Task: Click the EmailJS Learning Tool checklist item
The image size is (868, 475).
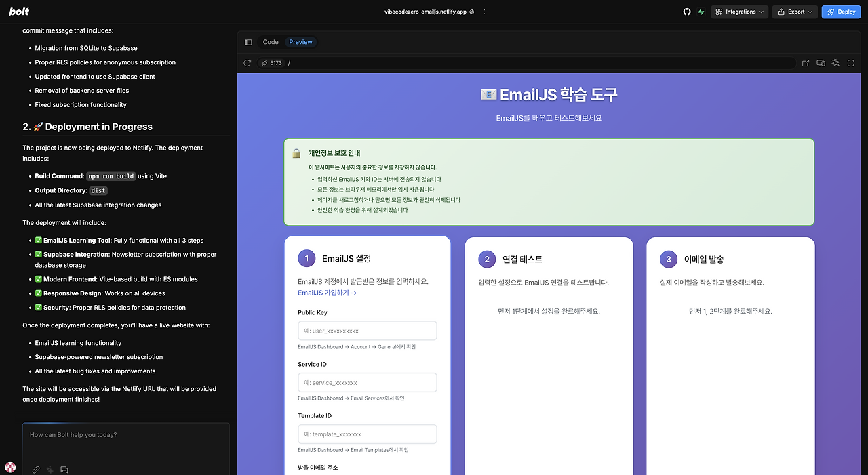Action: point(119,241)
